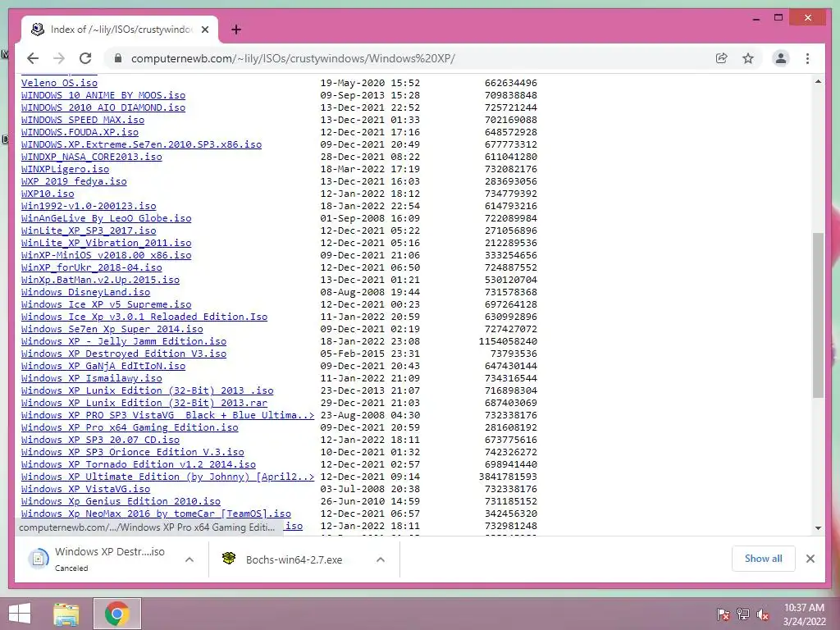Download WINDXP_NASA_CORE2013.iso

[92, 157]
